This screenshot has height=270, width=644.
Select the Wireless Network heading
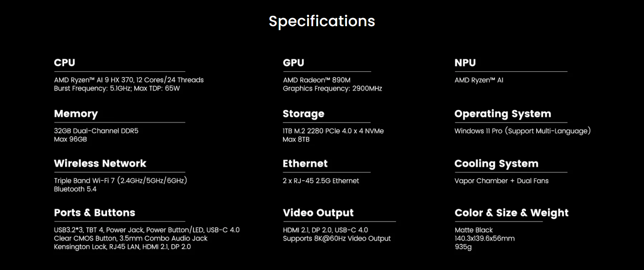click(100, 163)
